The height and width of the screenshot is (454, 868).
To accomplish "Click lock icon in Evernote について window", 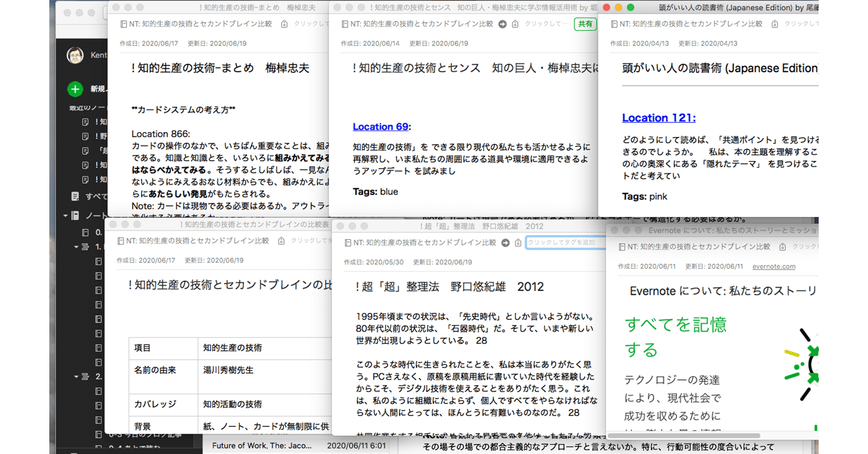I will 783,247.
